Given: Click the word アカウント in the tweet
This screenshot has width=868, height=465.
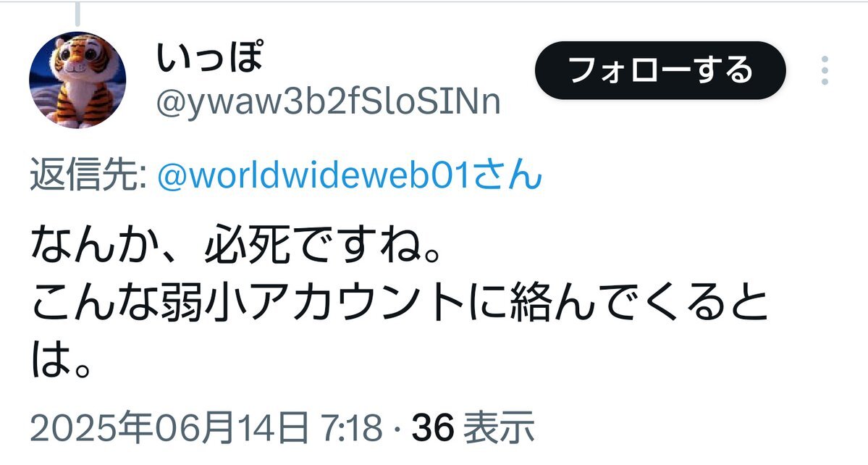Looking at the screenshot, I should coord(355,303).
